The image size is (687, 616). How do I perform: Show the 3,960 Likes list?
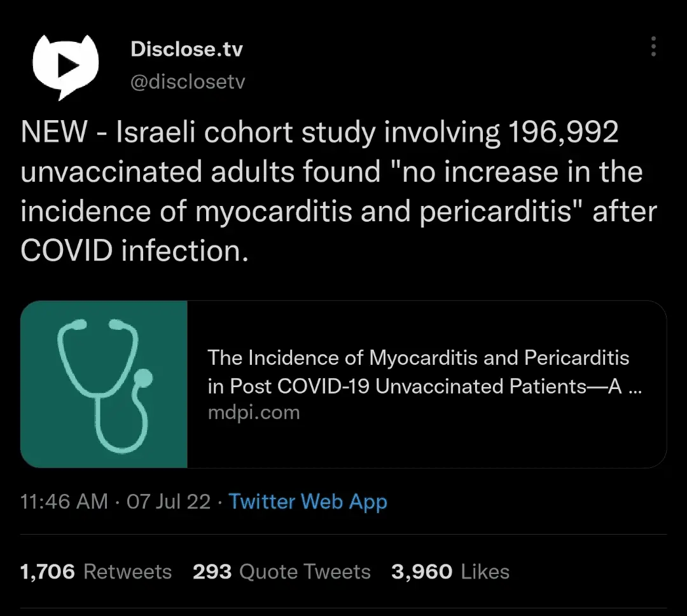[450, 572]
